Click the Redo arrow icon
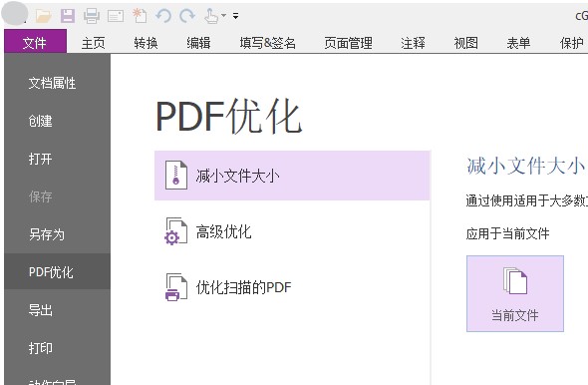588x385 pixels. point(187,16)
